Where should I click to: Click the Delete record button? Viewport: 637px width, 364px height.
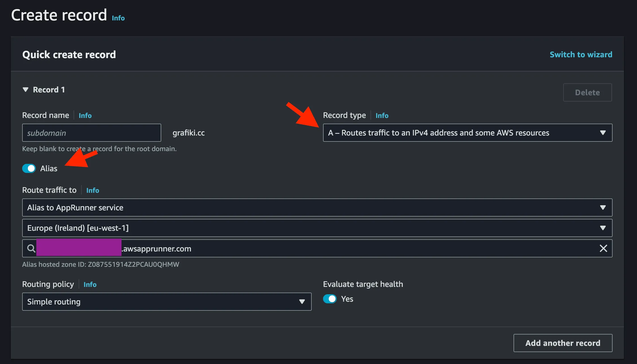[587, 92]
